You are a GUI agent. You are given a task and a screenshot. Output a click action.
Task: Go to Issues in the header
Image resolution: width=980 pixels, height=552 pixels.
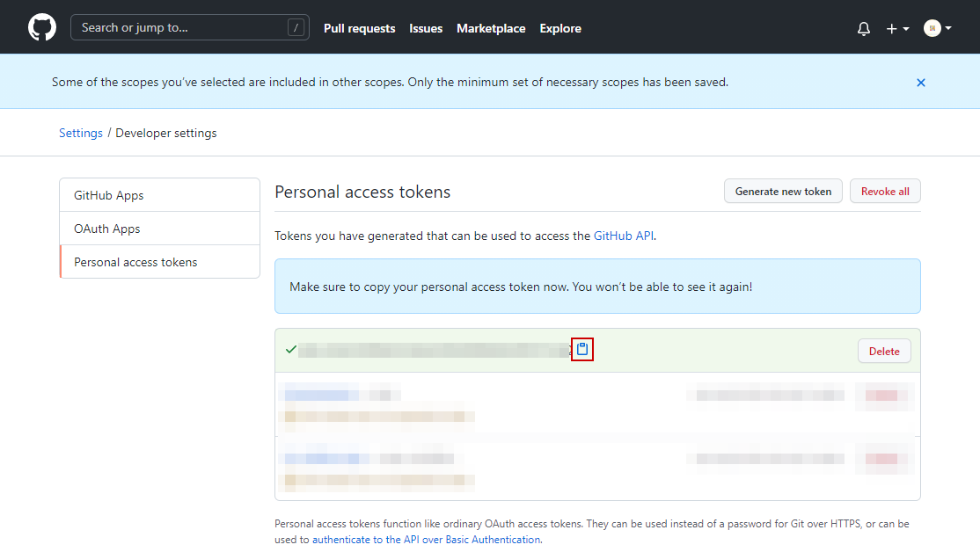click(x=426, y=29)
